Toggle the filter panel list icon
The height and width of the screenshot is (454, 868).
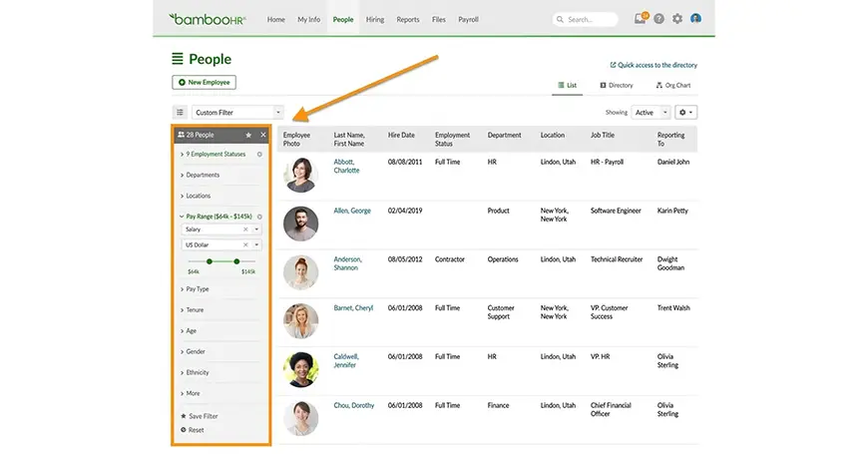pyautogui.click(x=180, y=113)
